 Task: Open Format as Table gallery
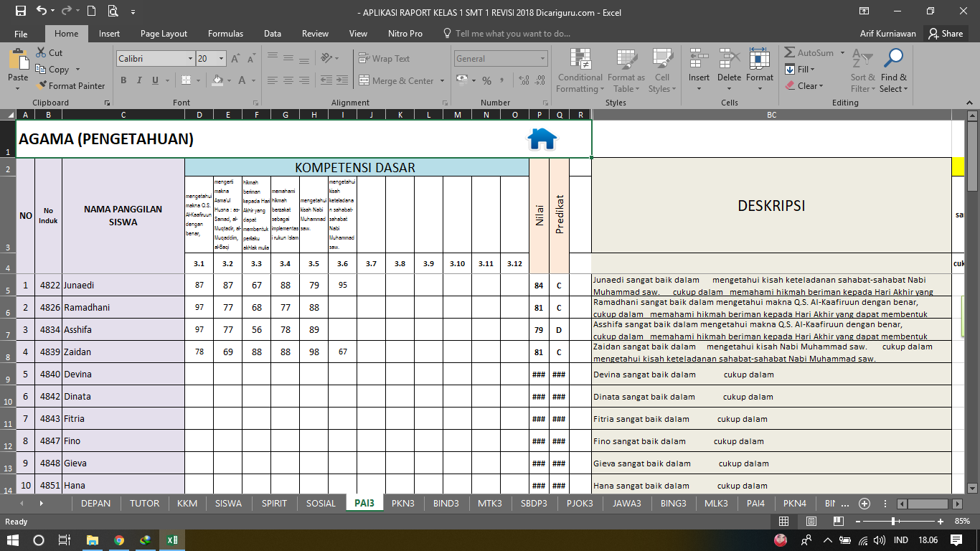pos(626,71)
